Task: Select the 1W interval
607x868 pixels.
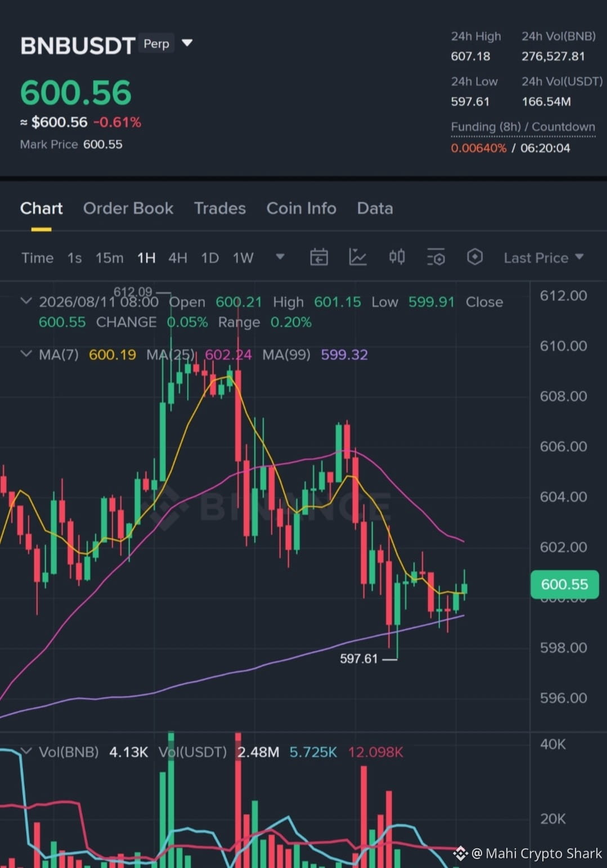Action: pos(243,258)
